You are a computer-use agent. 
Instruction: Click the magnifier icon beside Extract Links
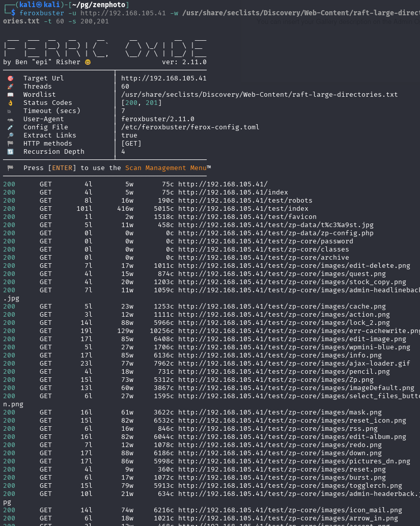pyautogui.click(x=10, y=135)
